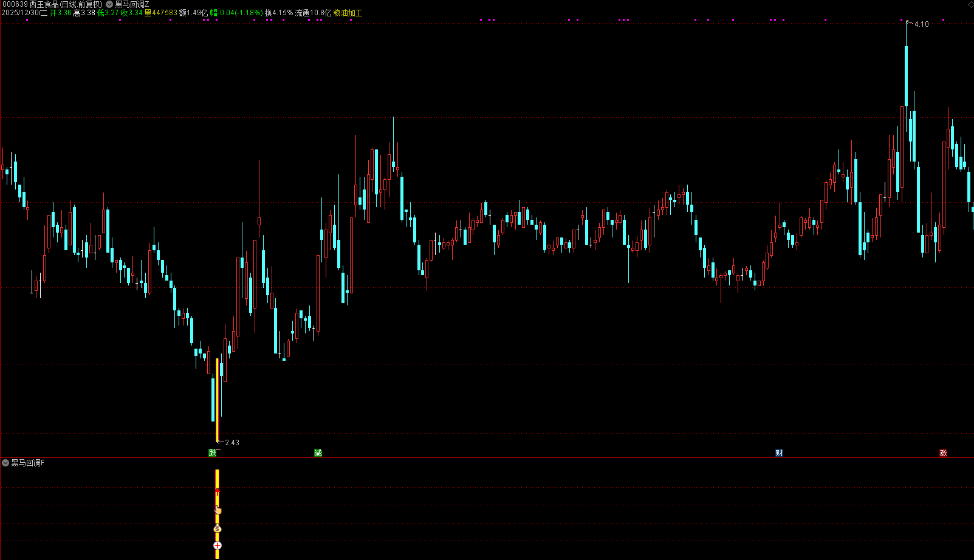This screenshot has width=974, height=560.
Task: Click the close price 收3.34
Action: 132,13
